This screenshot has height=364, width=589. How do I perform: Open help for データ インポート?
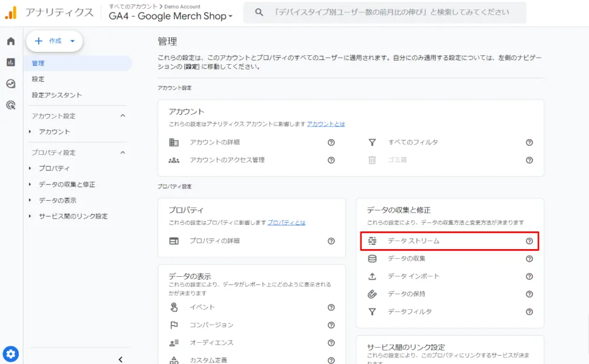pyautogui.click(x=530, y=276)
